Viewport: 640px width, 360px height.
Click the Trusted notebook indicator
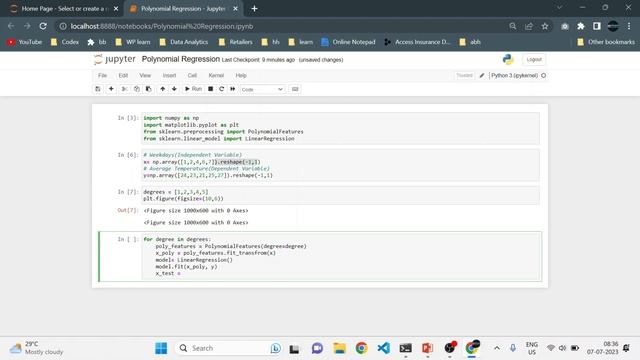click(x=464, y=76)
